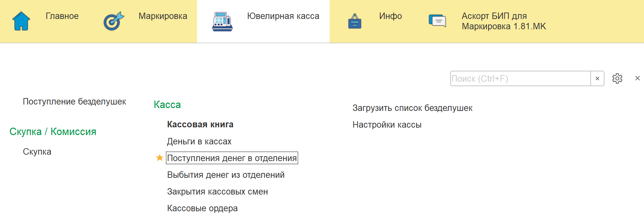Viewport: 644px width, 218px height.
Task: Close the section menu panel
Action: 638,78
